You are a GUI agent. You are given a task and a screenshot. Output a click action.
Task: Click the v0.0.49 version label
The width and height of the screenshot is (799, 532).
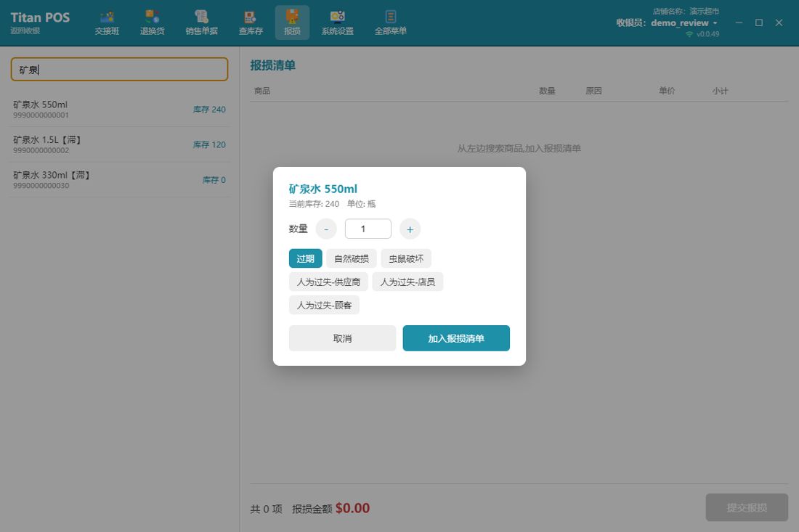[707, 34]
